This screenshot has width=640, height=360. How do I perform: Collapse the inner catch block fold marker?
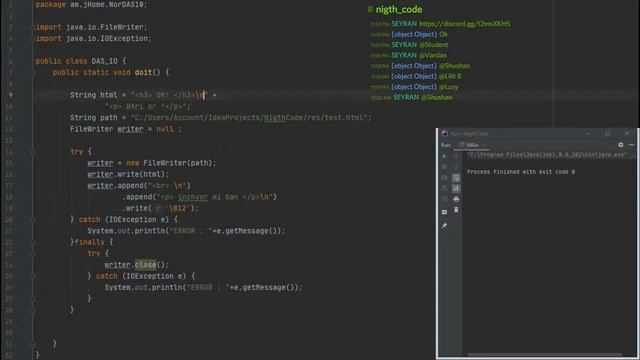33,276
